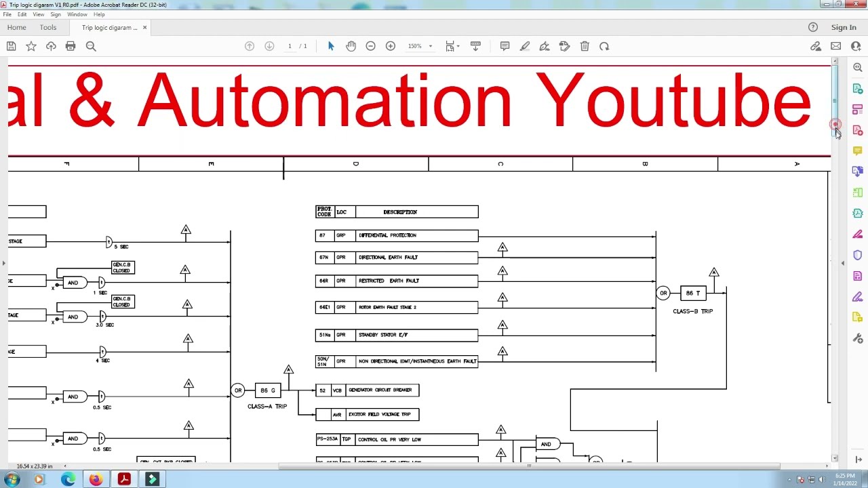Go to the next page arrow
Screen dimensions: 868x488
coord(269,46)
